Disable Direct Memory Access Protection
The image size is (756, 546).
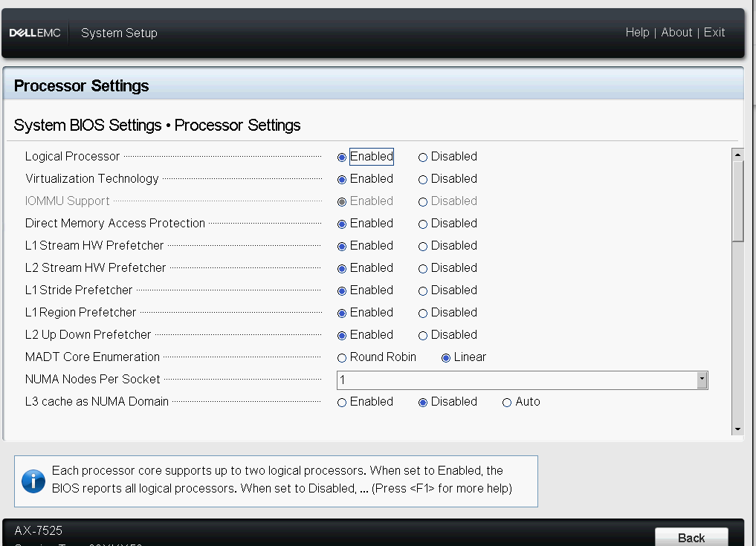423,224
